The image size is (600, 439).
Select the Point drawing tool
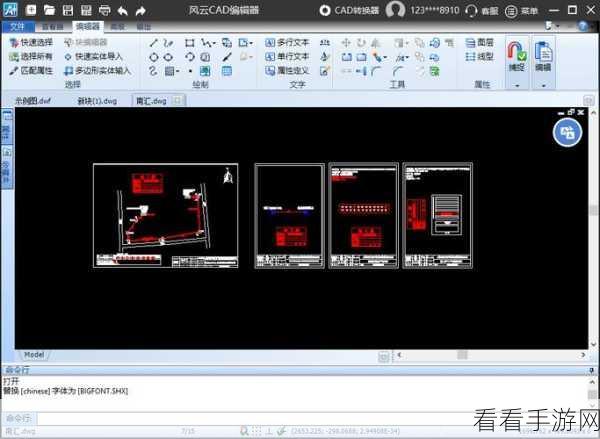190,71
